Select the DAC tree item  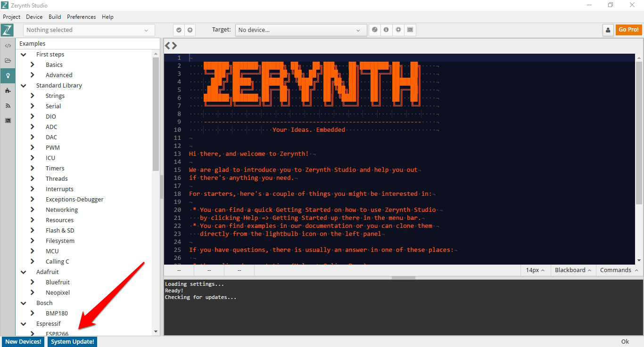pos(51,137)
